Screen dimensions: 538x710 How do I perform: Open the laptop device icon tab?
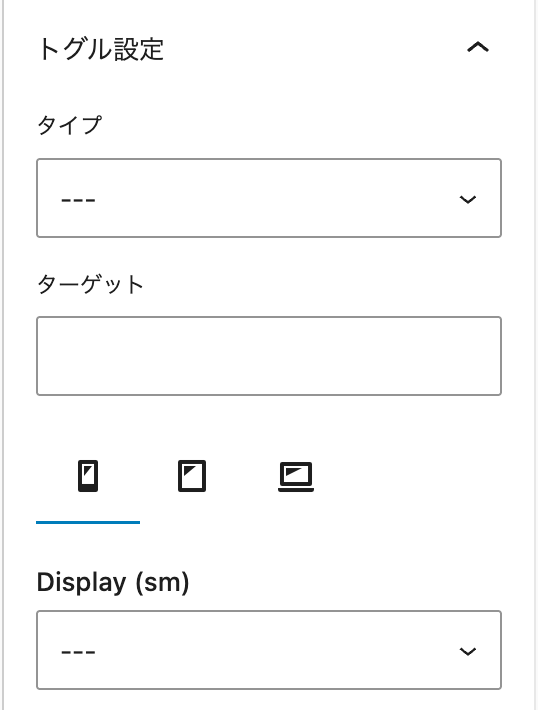(x=296, y=475)
